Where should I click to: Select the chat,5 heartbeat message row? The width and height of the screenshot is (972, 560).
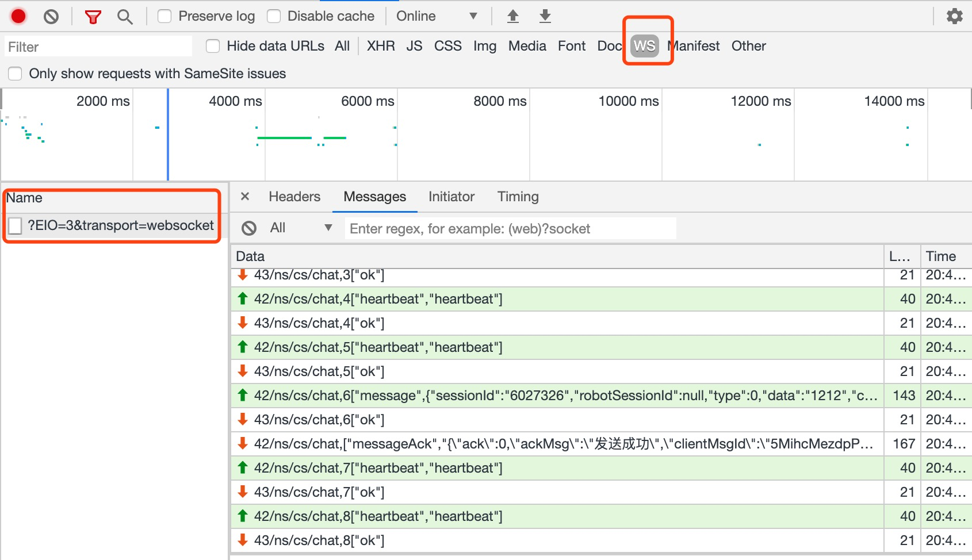(x=557, y=347)
